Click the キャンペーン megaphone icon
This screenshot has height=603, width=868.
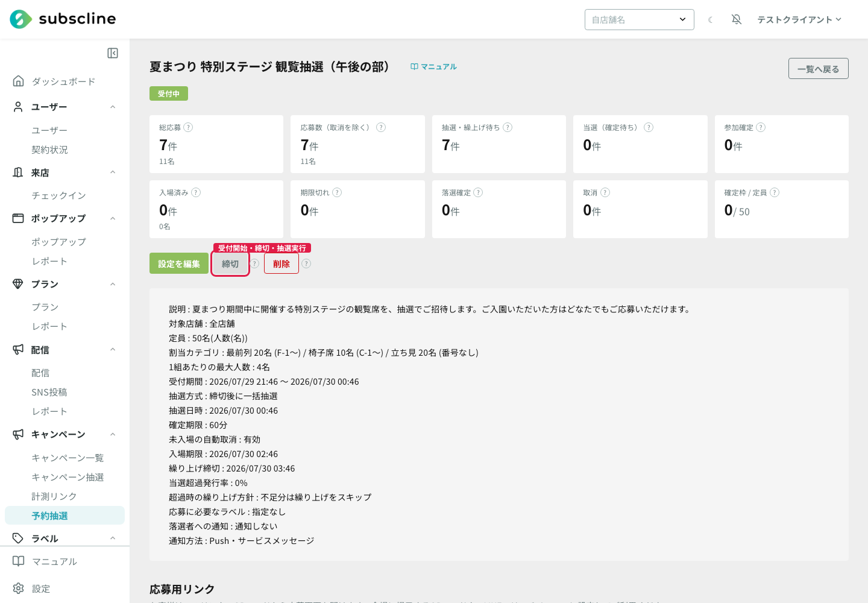pyautogui.click(x=19, y=434)
